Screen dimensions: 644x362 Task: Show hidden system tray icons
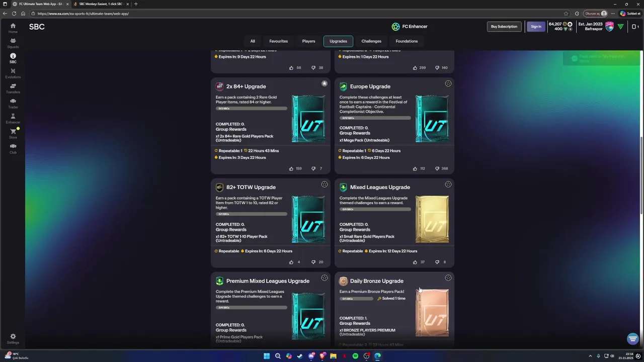591,356
